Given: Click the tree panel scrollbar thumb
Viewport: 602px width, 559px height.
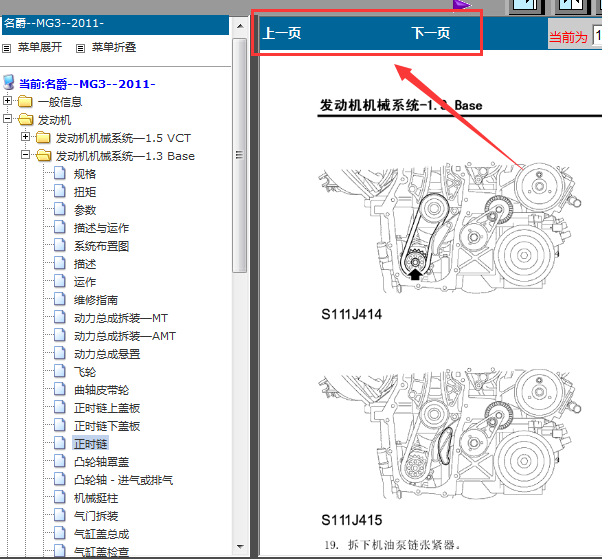Looking at the screenshot, I should click(240, 155).
